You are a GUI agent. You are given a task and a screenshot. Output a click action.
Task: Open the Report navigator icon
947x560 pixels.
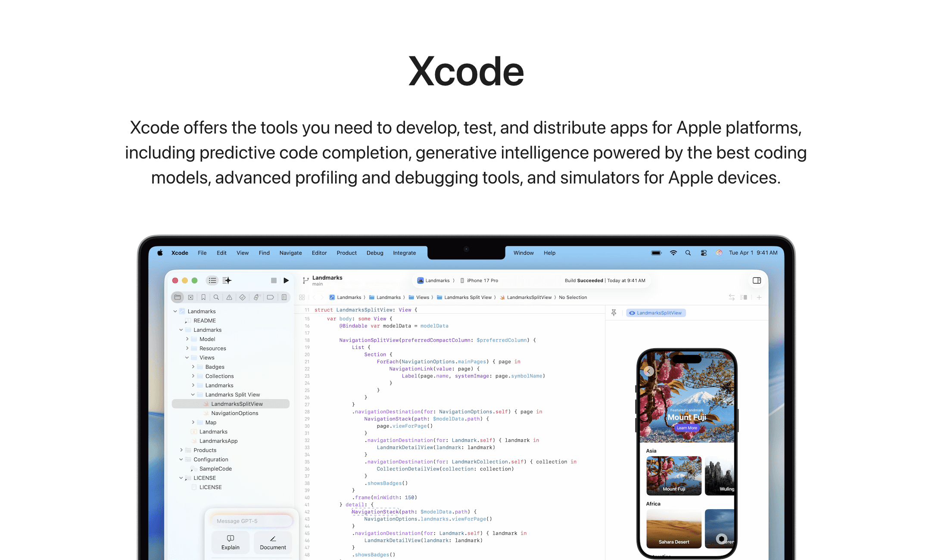284,297
